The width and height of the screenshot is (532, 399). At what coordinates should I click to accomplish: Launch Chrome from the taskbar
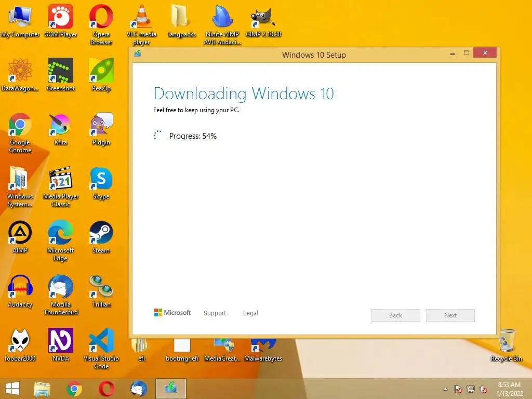click(x=74, y=389)
